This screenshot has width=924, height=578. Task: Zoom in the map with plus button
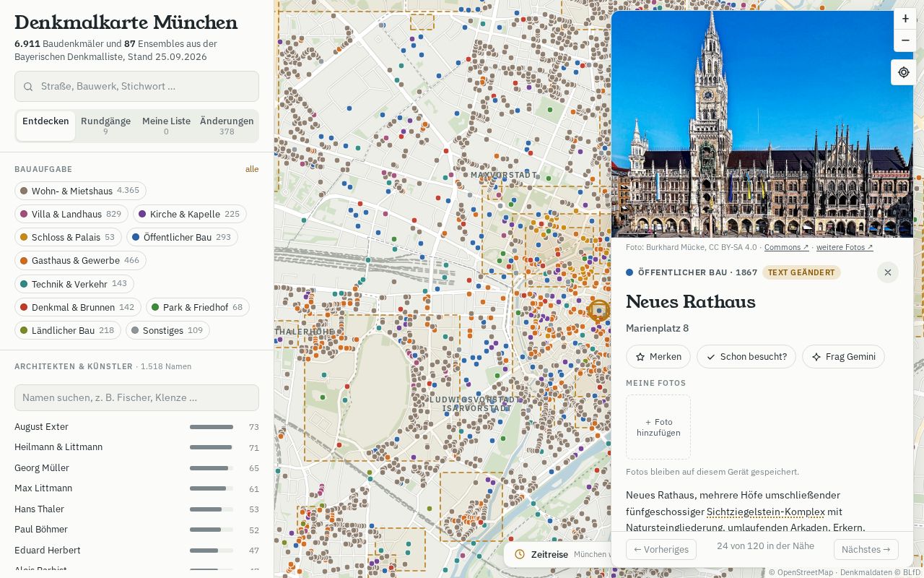[905, 19]
